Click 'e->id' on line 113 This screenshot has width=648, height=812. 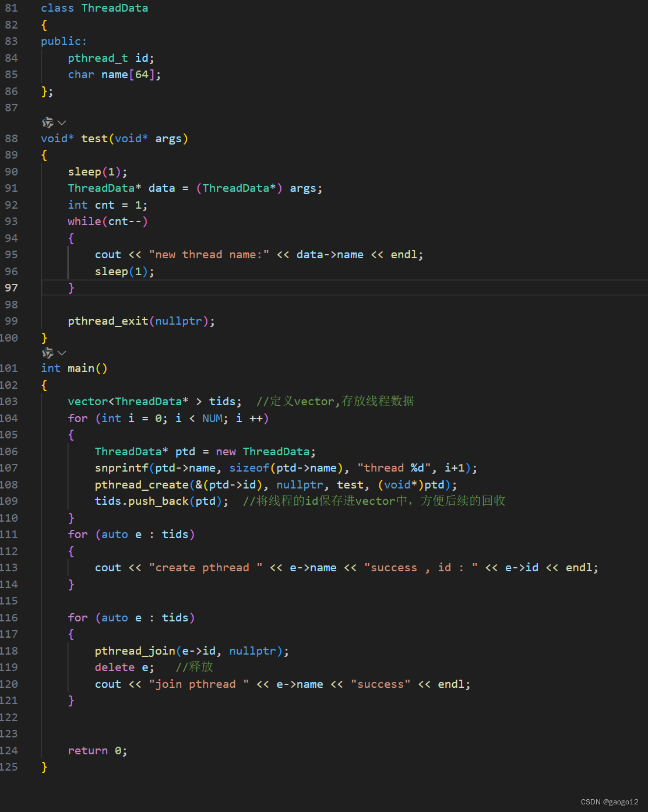(522, 568)
